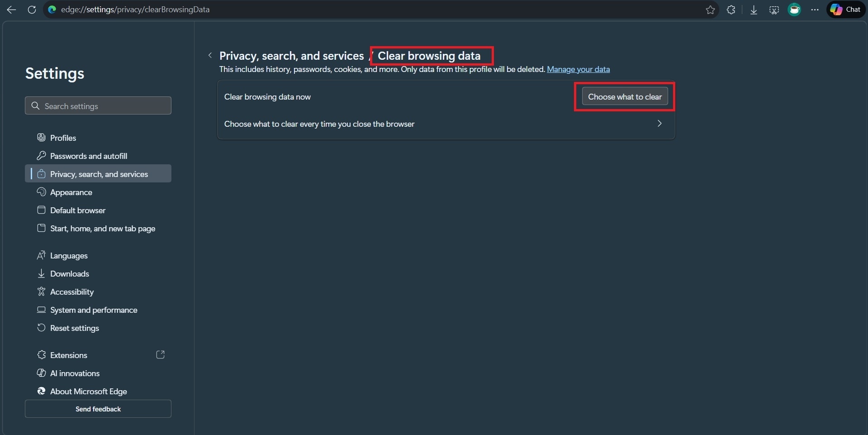Click the browser back arrow
The height and width of the screenshot is (435, 868).
coord(12,10)
